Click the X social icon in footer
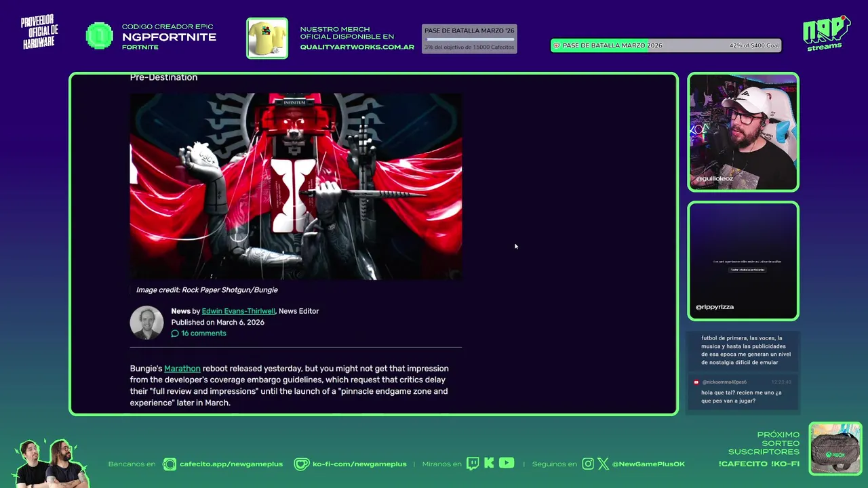Viewport: 868px width, 488px height. pyautogui.click(x=603, y=464)
